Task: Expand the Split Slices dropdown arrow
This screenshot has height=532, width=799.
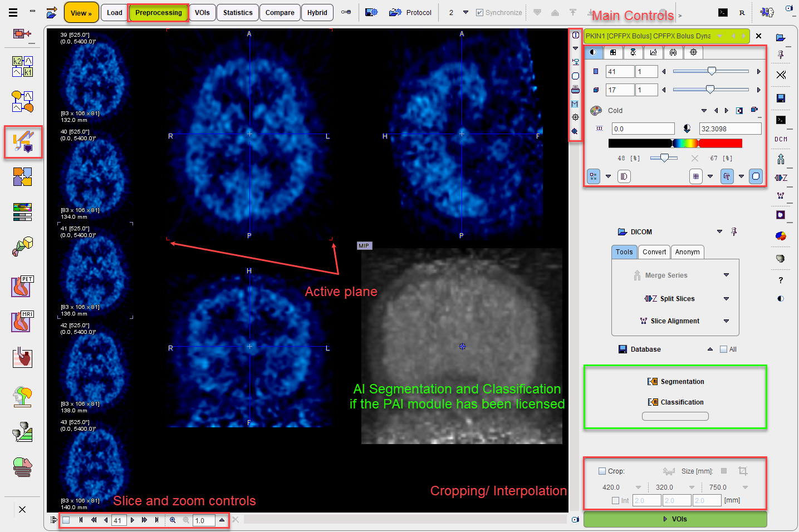Action: click(x=726, y=298)
